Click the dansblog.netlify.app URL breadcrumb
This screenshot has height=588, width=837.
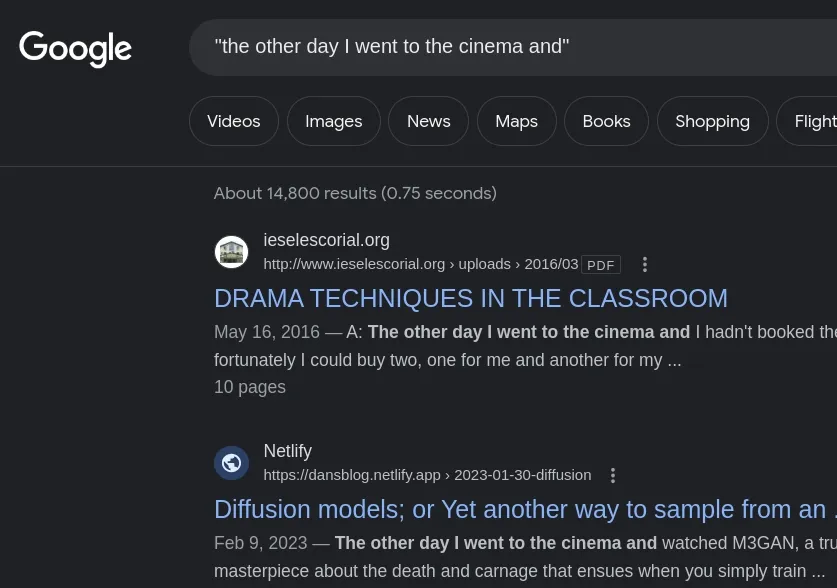[427, 475]
